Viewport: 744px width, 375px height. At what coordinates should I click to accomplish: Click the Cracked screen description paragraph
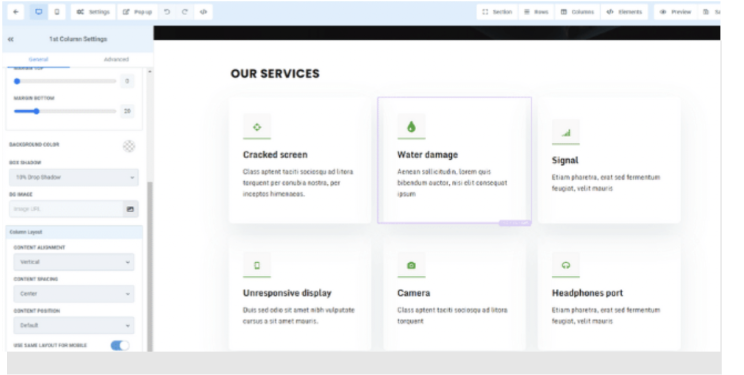(298, 183)
